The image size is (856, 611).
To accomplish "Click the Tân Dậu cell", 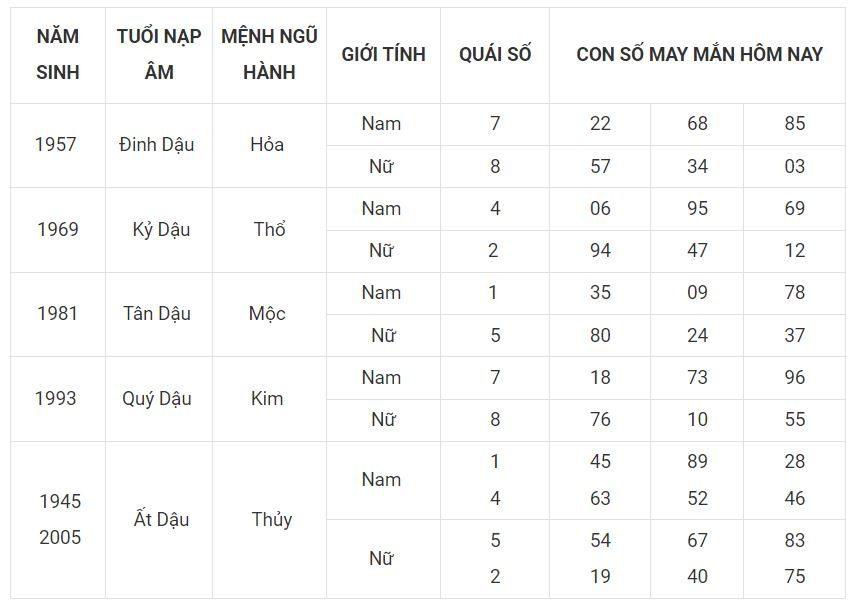I will pos(157,314).
